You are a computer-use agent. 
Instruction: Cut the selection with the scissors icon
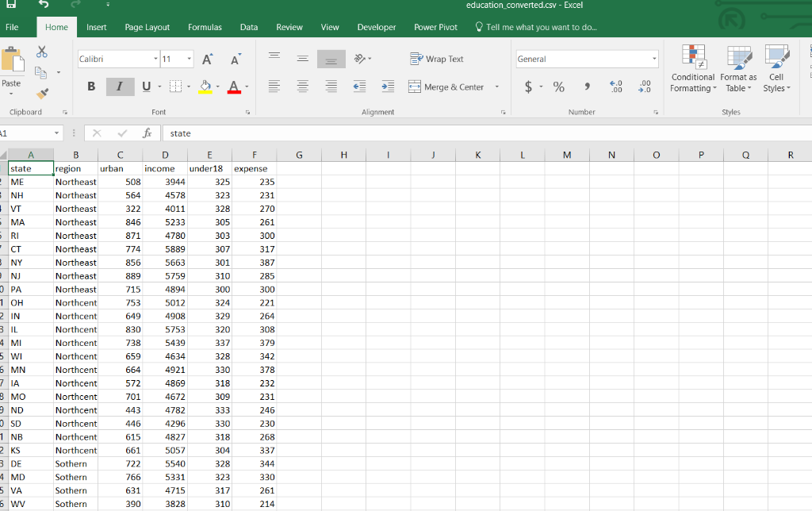pyautogui.click(x=42, y=51)
